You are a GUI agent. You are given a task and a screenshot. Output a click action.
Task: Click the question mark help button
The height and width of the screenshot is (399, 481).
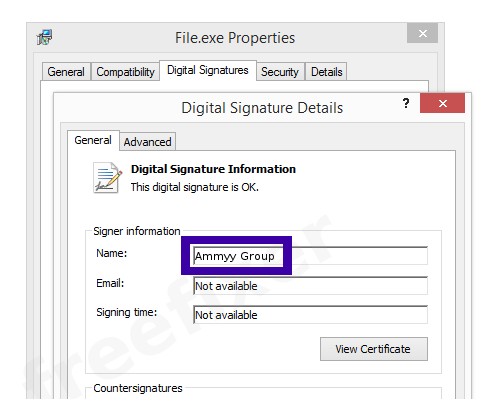406,103
